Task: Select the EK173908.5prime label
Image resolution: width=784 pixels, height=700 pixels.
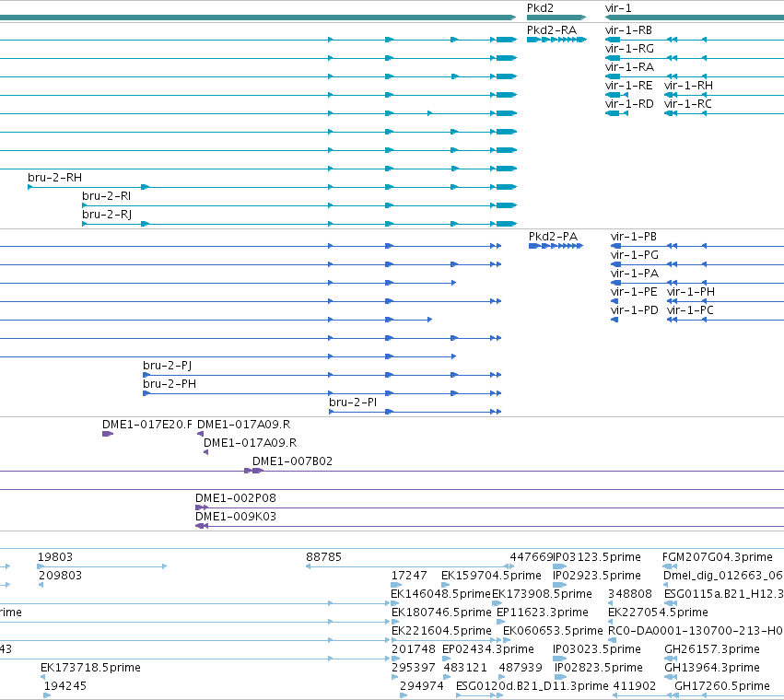Action: click(542, 594)
